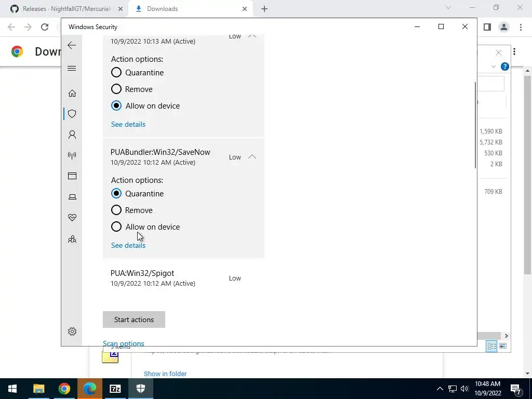
Task: Open a new Chrome tab
Action: tap(264, 9)
